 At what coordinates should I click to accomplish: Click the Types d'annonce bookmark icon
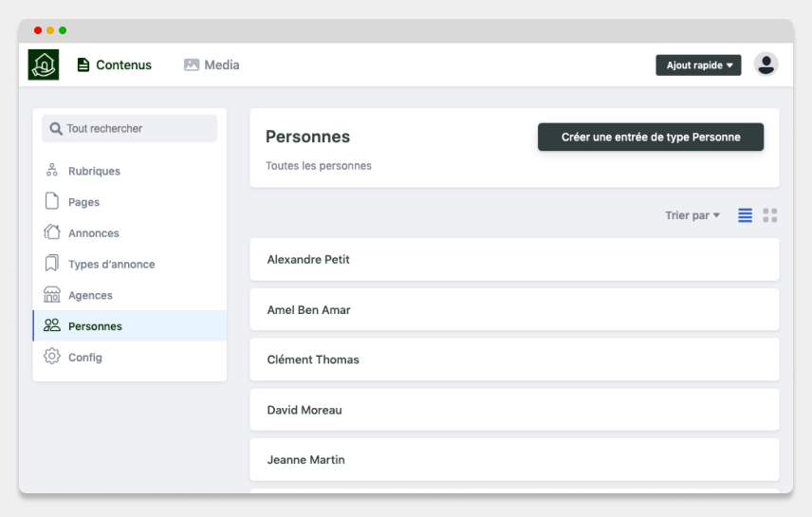[x=53, y=264]
